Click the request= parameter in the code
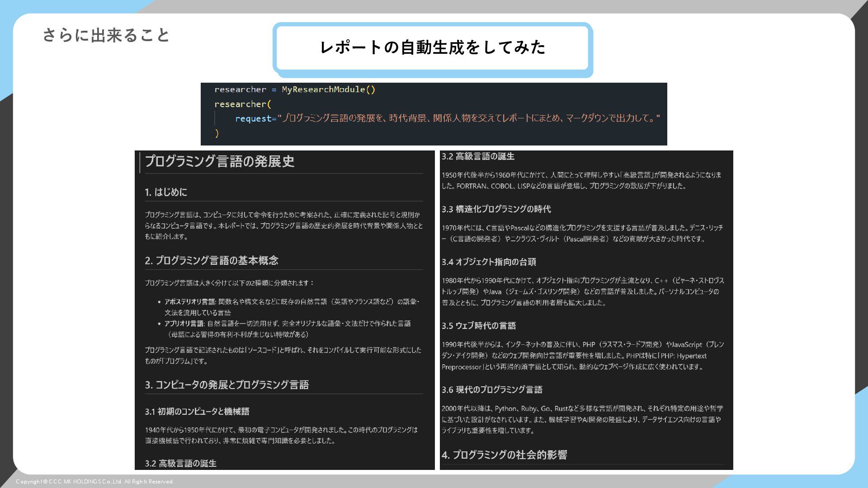 (x=255, y=118)
